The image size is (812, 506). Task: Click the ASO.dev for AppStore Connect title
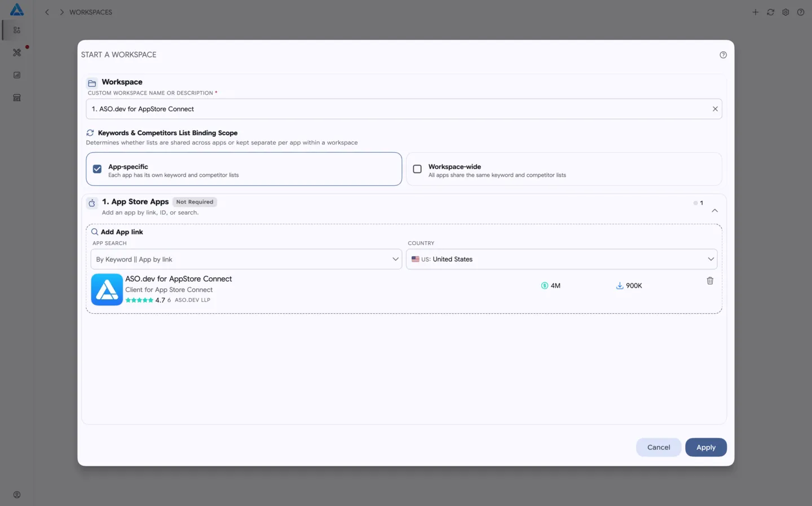click(x=178, y=279)
